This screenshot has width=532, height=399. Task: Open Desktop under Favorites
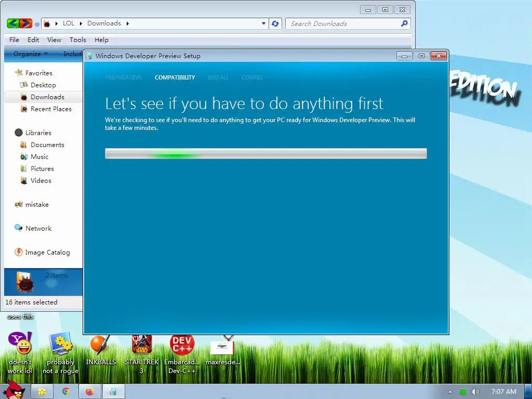43,85
